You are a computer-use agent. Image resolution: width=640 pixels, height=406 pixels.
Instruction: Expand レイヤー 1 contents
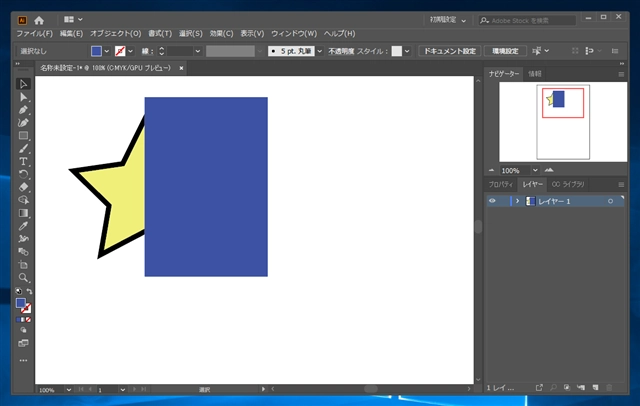[x=517, y=201]
